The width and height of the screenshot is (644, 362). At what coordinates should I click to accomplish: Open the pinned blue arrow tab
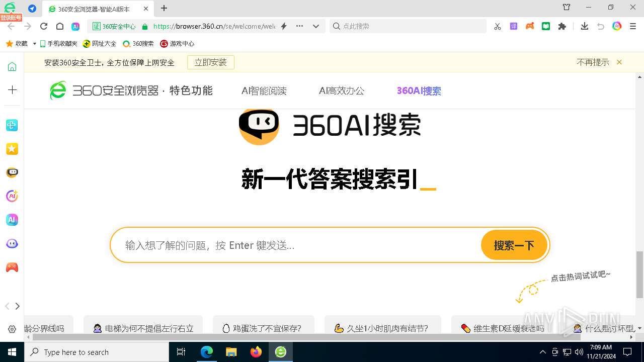click(x=32, y=9)
